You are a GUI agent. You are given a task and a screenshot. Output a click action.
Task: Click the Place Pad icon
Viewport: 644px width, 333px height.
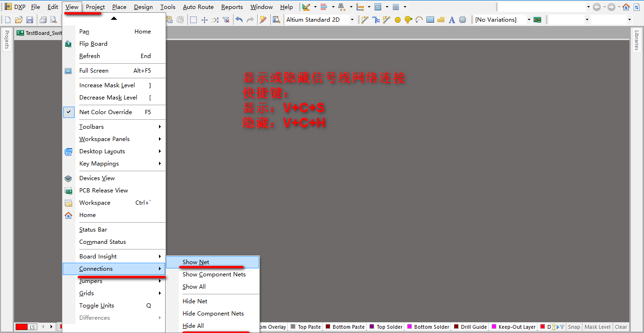(397, 20)
